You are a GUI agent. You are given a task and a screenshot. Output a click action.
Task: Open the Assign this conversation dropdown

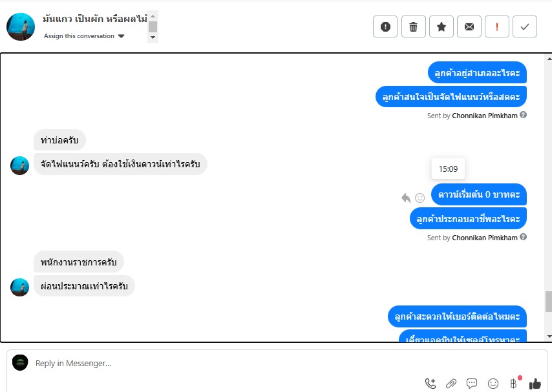point(84,36)
